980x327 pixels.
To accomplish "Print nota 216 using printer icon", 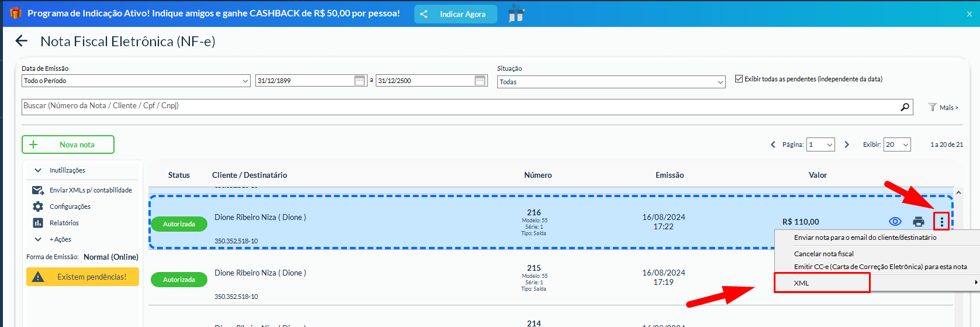I will (x=919, y=222).
